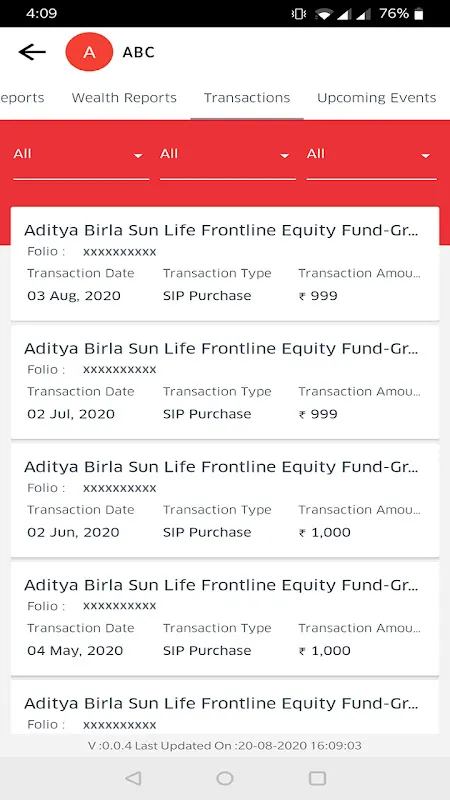The width and height of the screenshot is (450, 800).
Task: Tap the vibrate mode status icon
Action: 298,14
